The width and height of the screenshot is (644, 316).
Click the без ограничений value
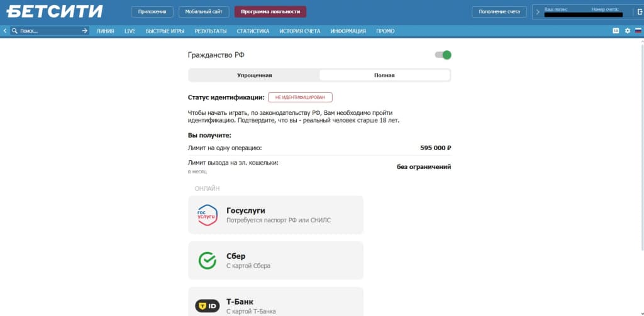[424, 167]
